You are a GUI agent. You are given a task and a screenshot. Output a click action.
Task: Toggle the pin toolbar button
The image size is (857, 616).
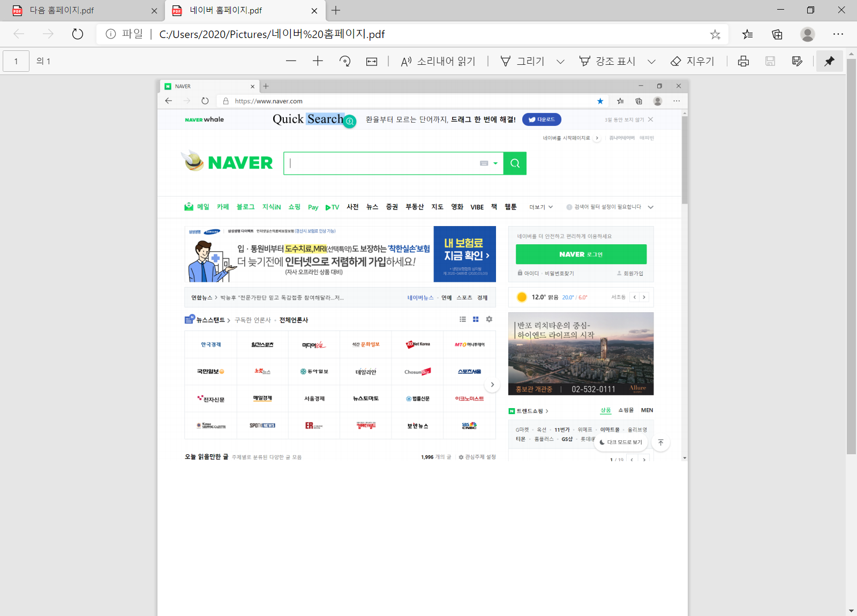[x=829, y=61]
